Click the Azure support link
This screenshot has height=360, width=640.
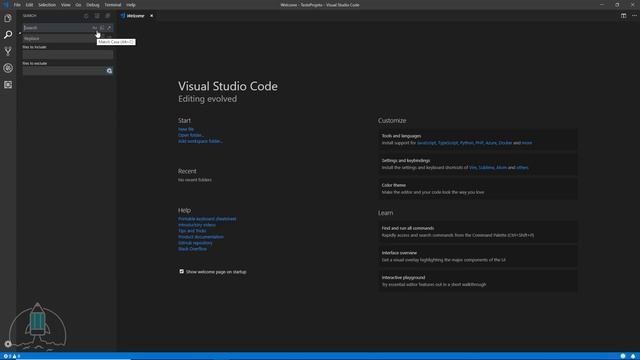[x=491, y=143]
